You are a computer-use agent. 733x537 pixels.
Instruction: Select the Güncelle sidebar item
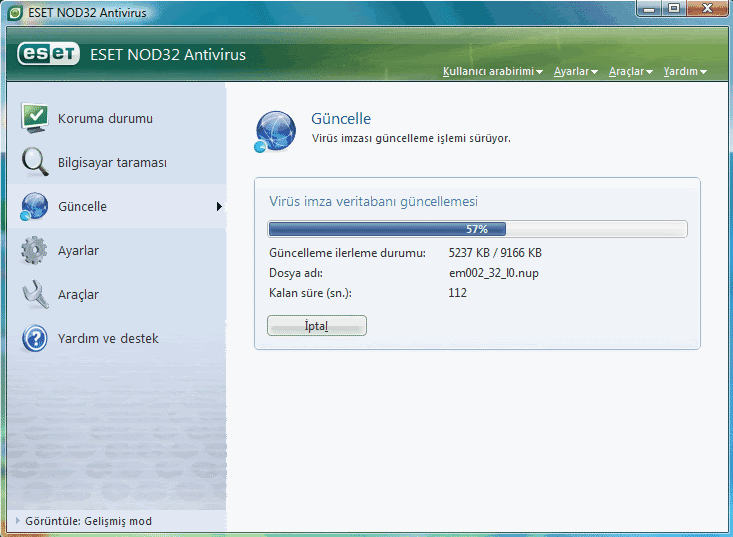pyautogui.click(x=117, y=206)
